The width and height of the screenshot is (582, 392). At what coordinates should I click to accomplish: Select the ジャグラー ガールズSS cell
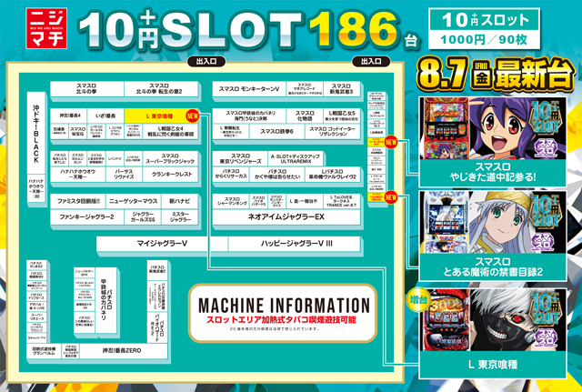coord(143,216)
